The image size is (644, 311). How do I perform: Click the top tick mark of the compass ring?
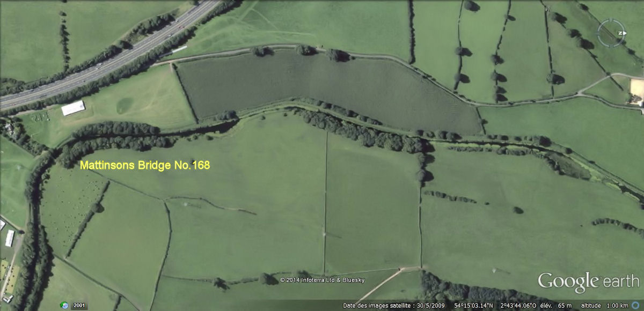pos(611,20)
